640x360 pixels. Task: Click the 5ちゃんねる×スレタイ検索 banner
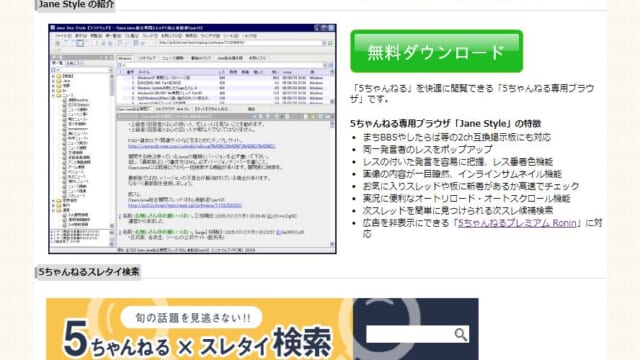pos(262,329)
